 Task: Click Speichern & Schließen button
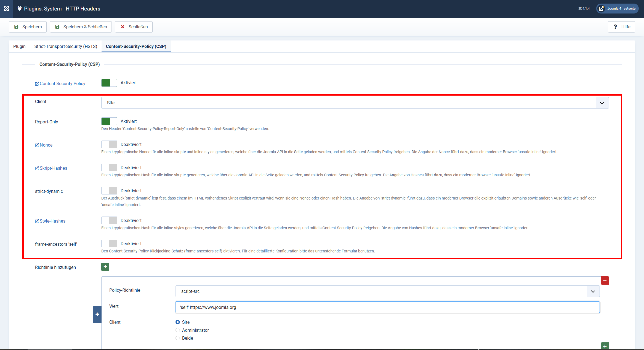pyautogui.click(x=81, y=27)
